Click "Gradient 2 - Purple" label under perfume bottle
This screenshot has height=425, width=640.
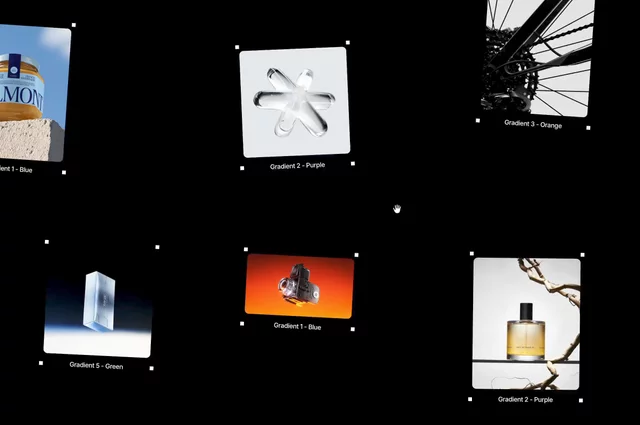tap(525, 399)
